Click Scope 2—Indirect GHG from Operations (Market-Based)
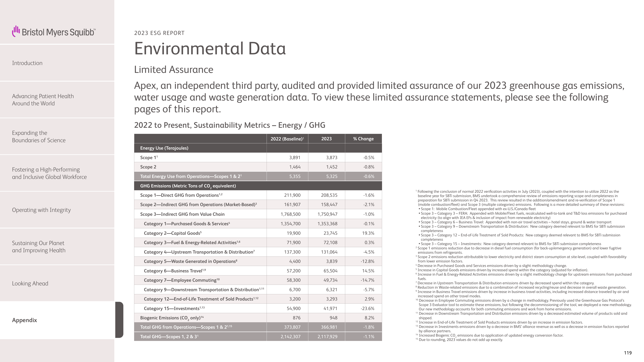Image resolution: width=644 pixels, height=362 pixels. (199, 205)
